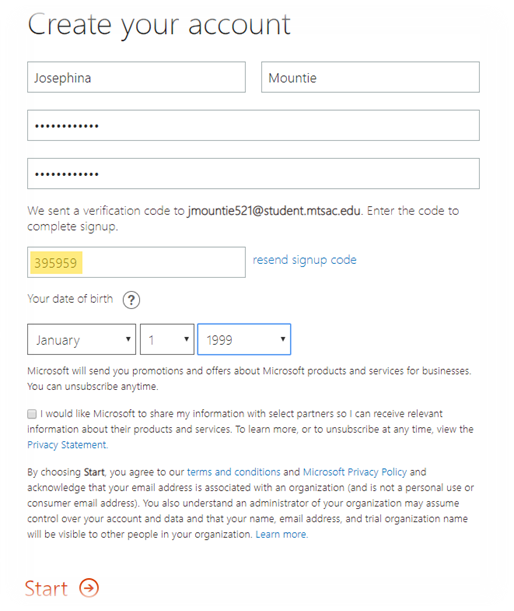This screenshot has width=514, height=611.
Task: Open the terms and conditions link
Action: tap(233, 472)
